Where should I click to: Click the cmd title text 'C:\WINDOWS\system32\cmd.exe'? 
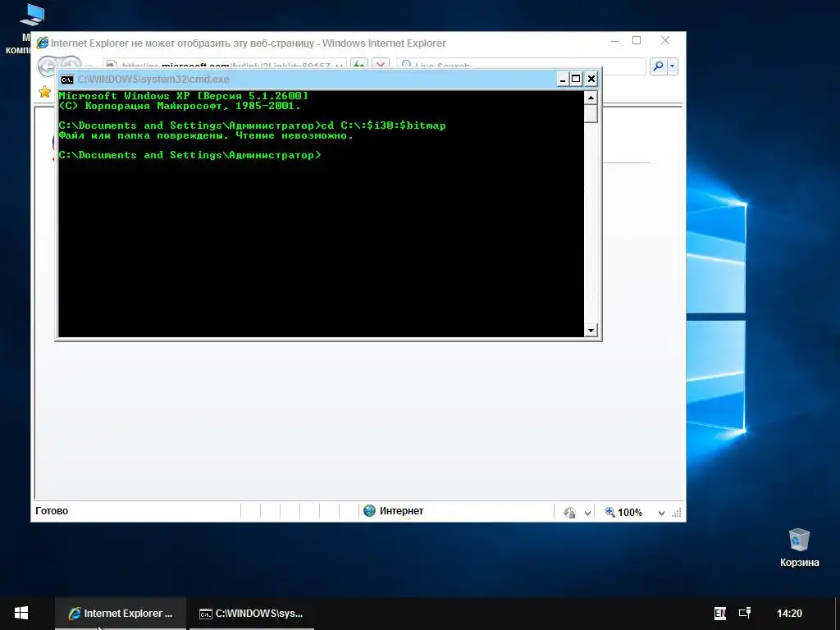153,80
